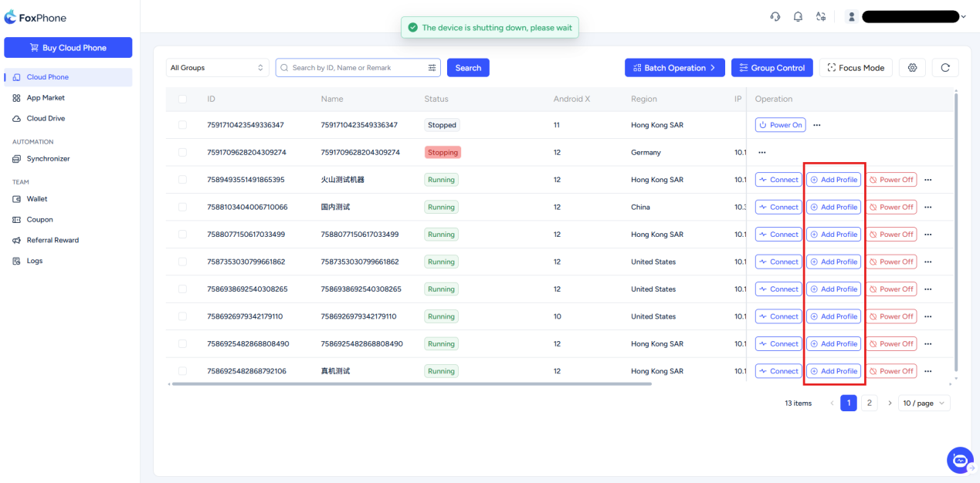
Task: Click the customer support headset icon
Action: 775,17
